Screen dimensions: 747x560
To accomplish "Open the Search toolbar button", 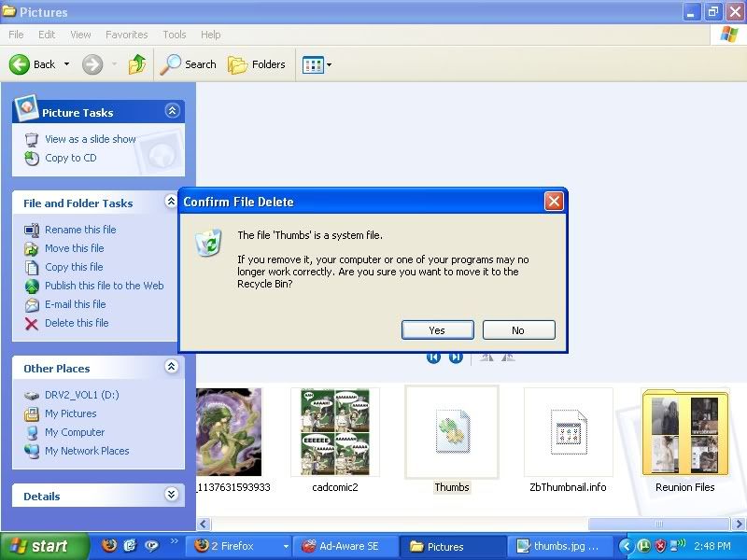I will (x=189, y=64).
